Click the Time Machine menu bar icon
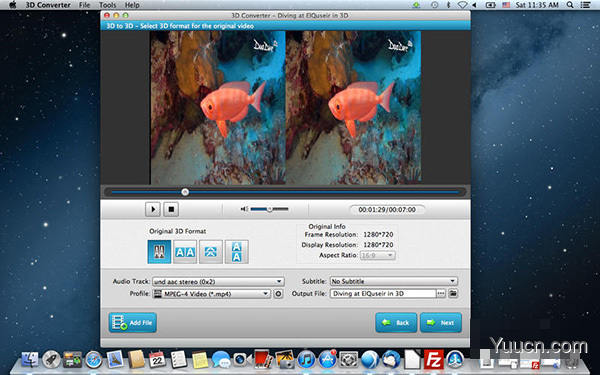The width and height of the screenshot is (600, 375). point(434,5)
